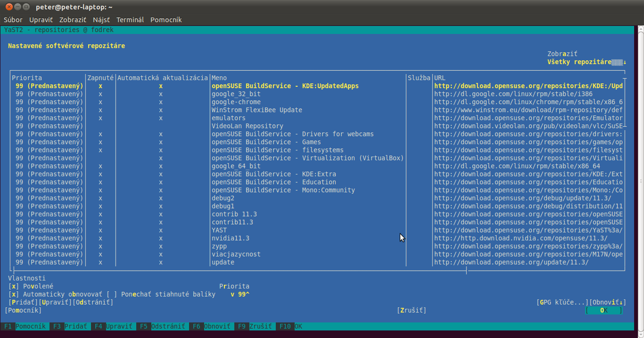Open the Upraviť menu
Viewport: 644px width, 338px height.
pyautogui.click(x=41, y=20)
